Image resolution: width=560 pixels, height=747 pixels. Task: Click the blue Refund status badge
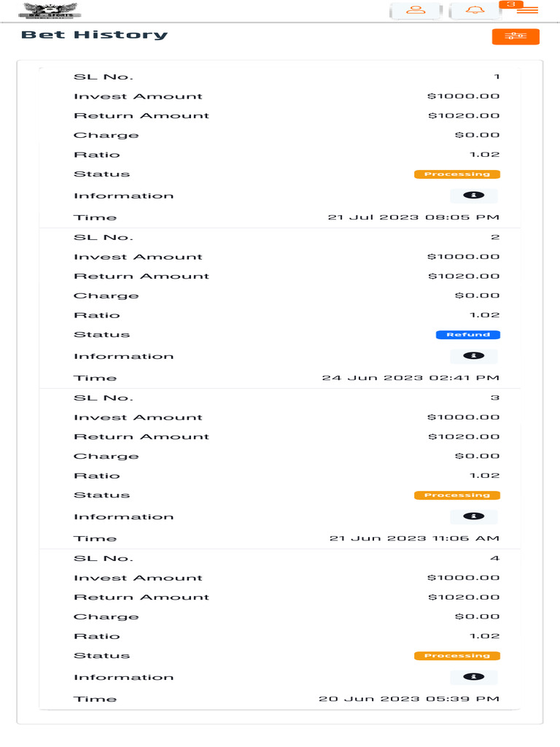tap(468, 335)
